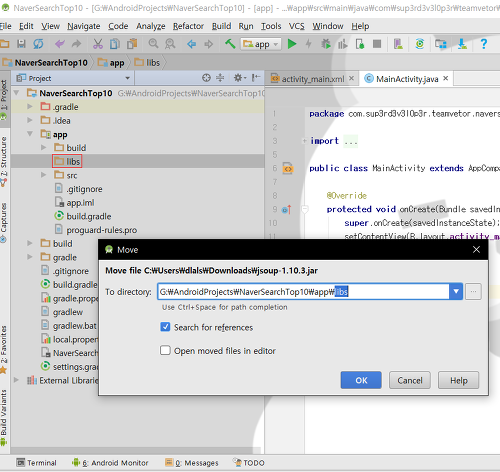This screenshot has width=500, height=472.
Task: Collapse the NaverSearchTop10 root node
Action: (16, 93)
